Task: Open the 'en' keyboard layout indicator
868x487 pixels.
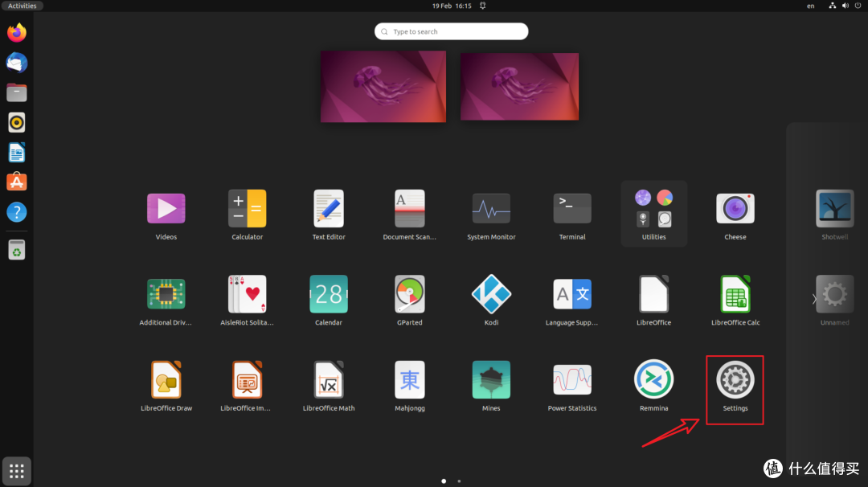Action: (810, 6)
